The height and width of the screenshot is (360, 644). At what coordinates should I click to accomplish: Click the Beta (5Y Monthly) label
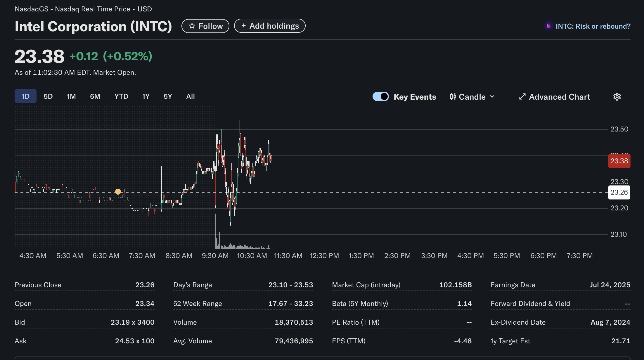pyautogui.click(x=360, y=304)
